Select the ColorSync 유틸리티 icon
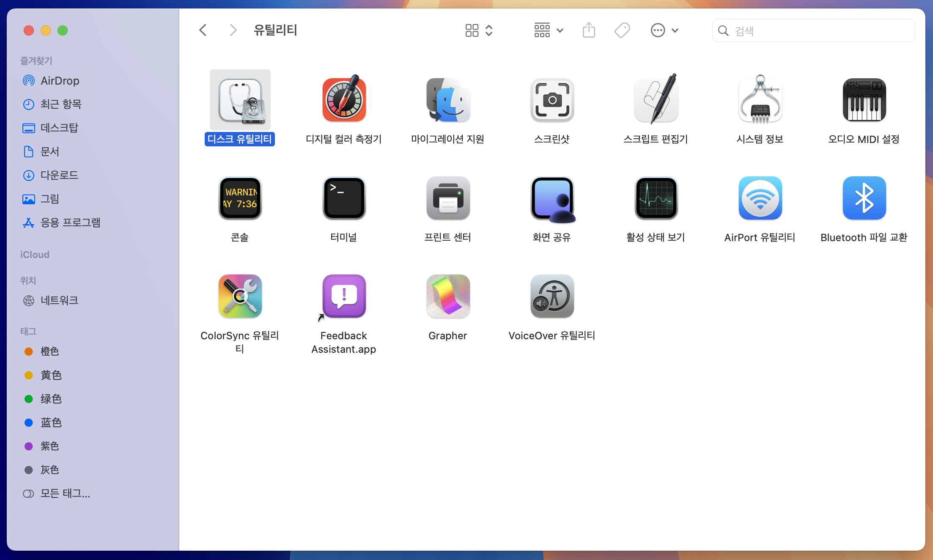This screenshot has height=560, width=933. (x=240, y=296)
